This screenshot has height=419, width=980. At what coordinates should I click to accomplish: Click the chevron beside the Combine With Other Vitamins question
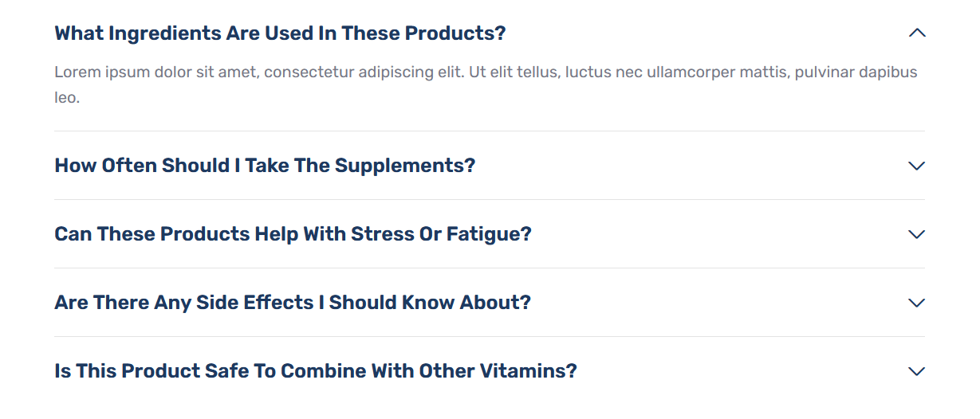coord(917,371)
